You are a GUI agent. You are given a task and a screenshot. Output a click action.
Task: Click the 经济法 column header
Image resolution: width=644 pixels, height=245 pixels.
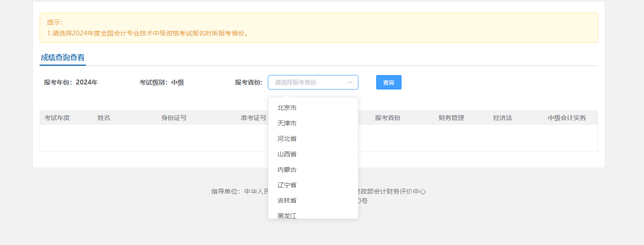click(503, 118)
